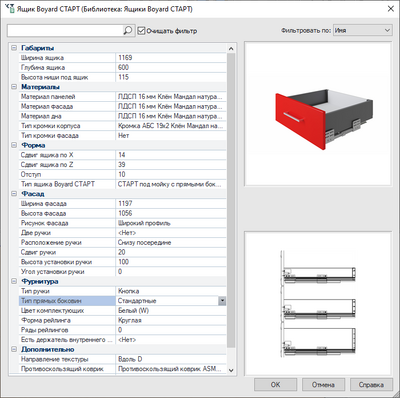Screen dimensions: 400x398
Task: Click 'Цвет комплектующих' value 'Белый (W)'
Action: coord(171,311)
